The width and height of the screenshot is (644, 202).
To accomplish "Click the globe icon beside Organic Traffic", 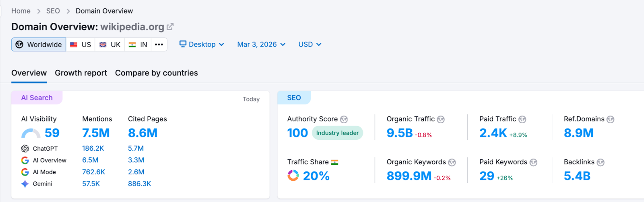I will pyautogui.click(x=441, y=119).
